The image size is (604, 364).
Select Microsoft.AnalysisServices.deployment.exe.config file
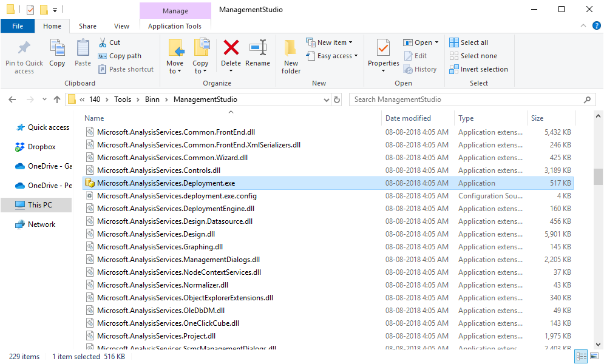[x=328, y=196]
